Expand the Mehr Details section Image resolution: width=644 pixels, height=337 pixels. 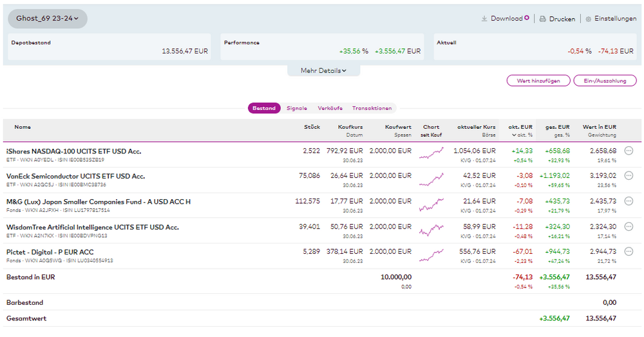tap(323, 70)
